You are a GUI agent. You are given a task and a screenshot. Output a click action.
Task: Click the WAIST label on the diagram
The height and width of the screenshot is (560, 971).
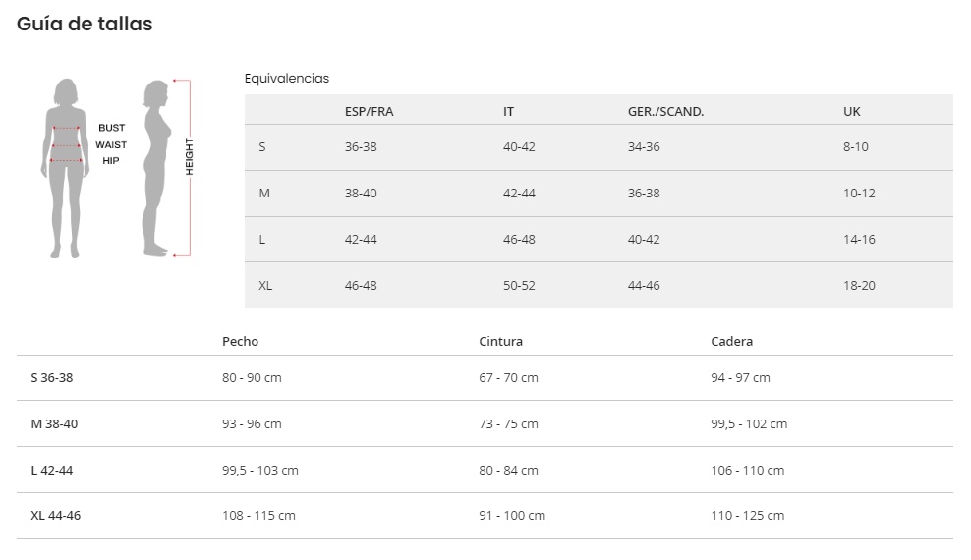pos(111,145)
